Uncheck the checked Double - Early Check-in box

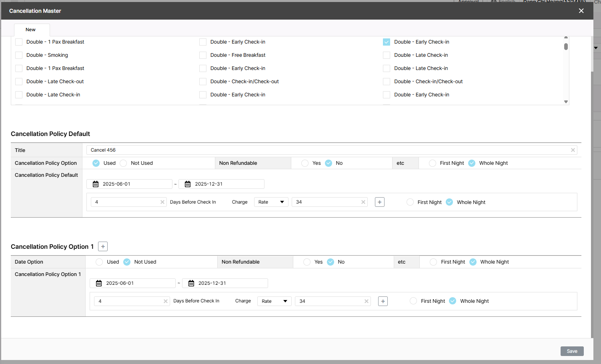(x=387, y=42)
